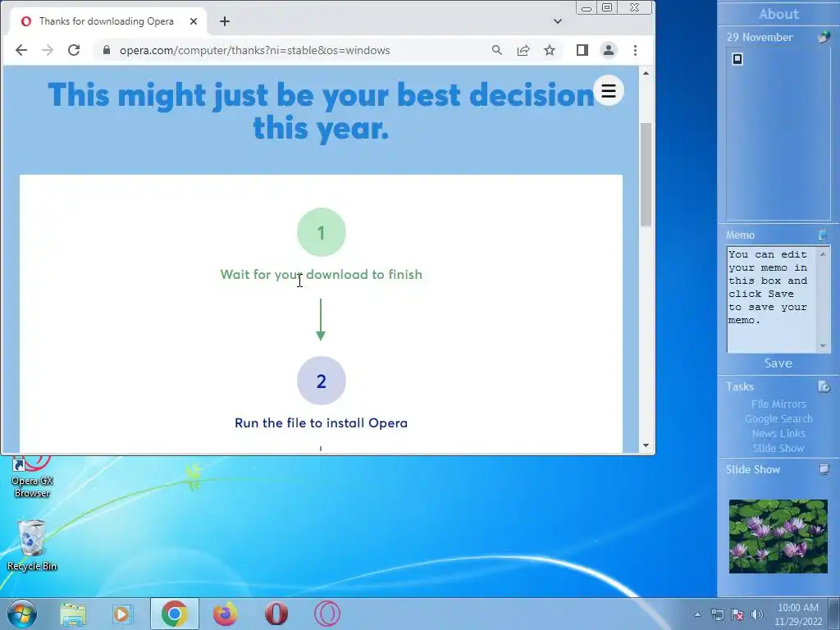Click the browser forward arrow
Image resolution: width=840 pixels, height=630 pixels.
tap(48, 50)
